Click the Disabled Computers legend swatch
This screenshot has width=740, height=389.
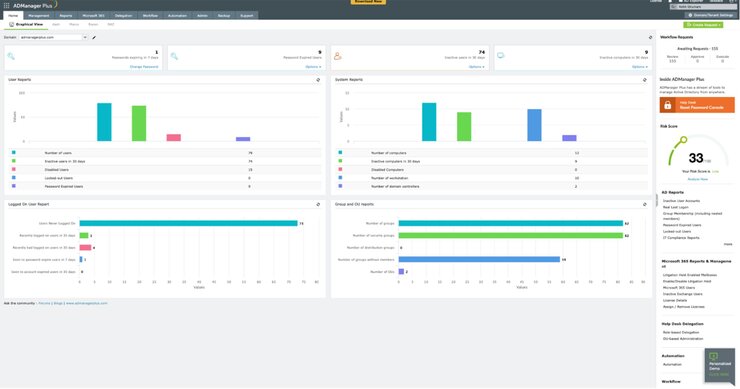(340, 169)
